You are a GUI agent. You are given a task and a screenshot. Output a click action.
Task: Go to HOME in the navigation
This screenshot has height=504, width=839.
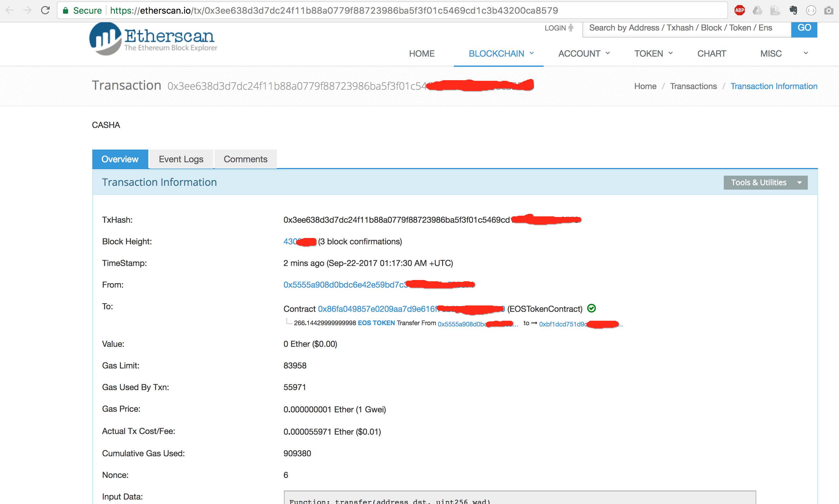tap(421, 54)
